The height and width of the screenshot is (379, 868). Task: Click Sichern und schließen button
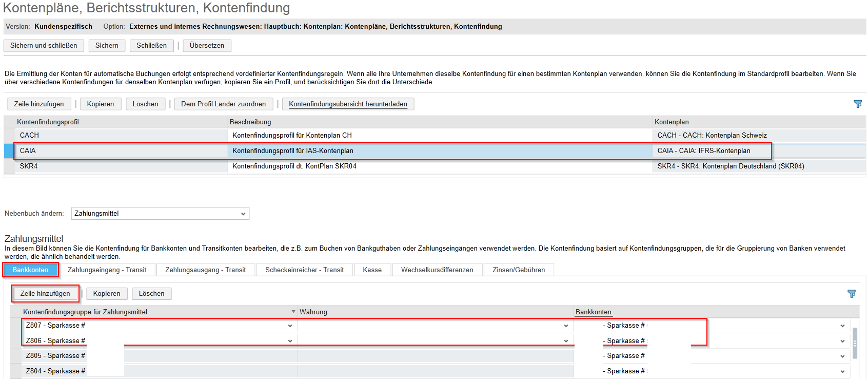point(44,46)
